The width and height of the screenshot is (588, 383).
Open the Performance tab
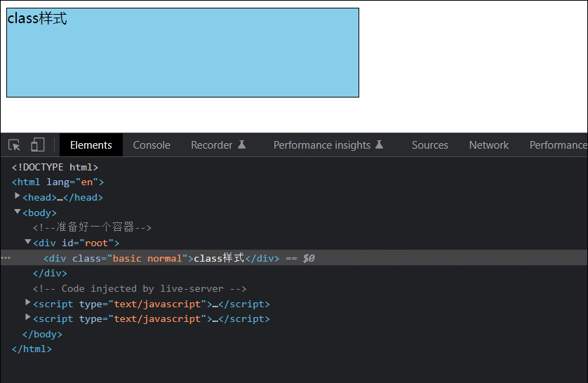coord(558,145)
